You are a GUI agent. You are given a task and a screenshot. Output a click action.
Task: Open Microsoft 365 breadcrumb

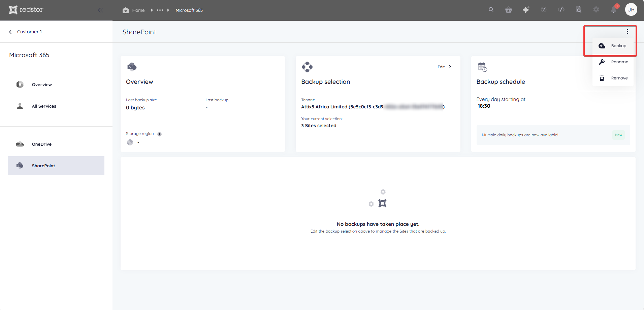coord(189,10)
